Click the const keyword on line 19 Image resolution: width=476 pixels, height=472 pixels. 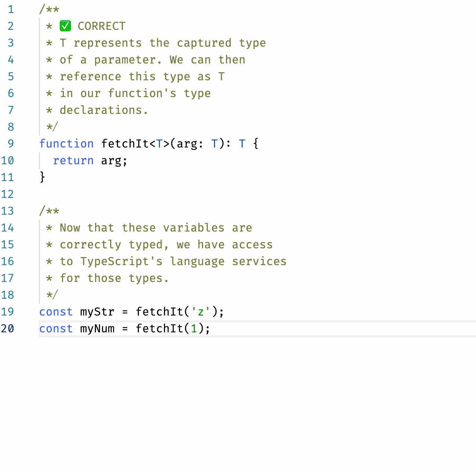56,311
